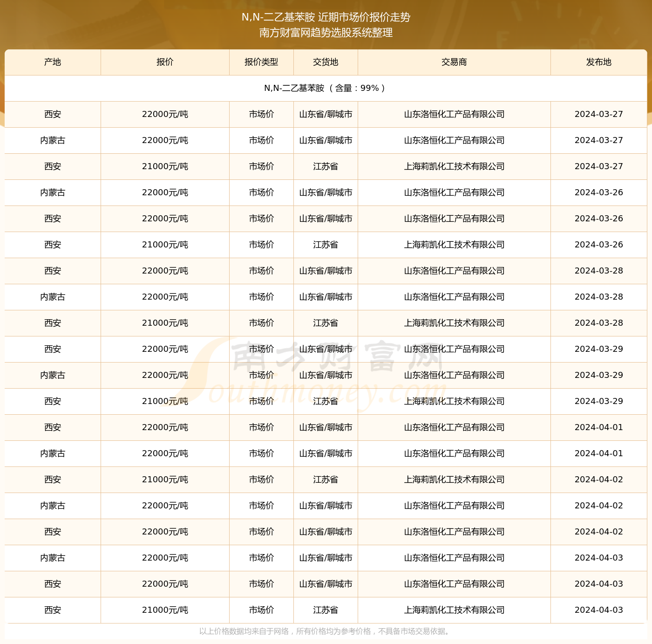The width and height of the screenshot is (652, 644).
Task: Click the 报价 column header
Action: coord(165,62)
